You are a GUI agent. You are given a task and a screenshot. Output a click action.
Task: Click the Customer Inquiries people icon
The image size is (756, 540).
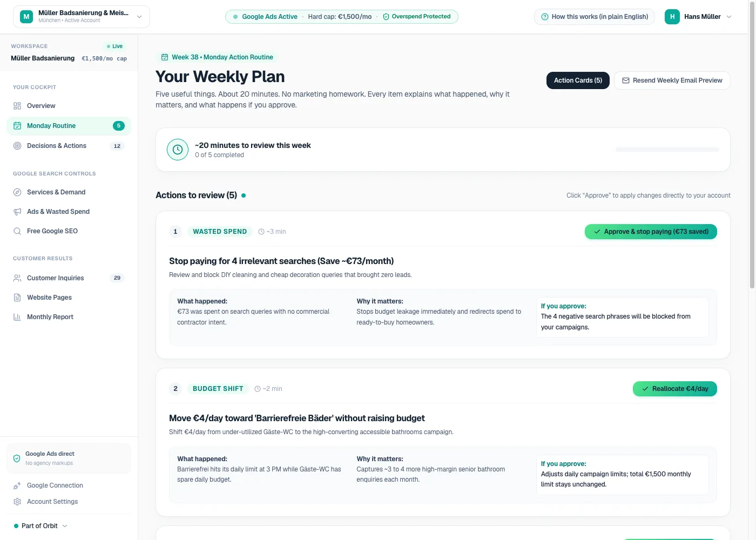click(17, 278)
